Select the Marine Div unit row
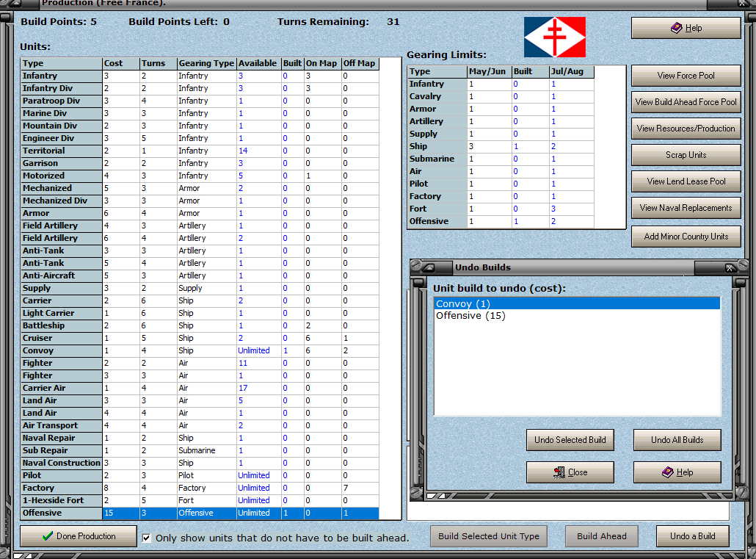The width and height of the screenshot is (756, 559). click(x=200, y=113)
